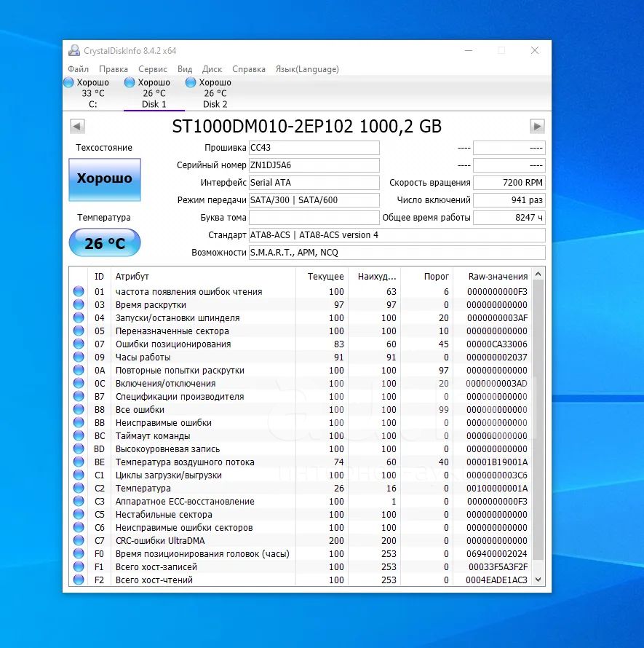
Task: Switch to the Disk 2 tab
Action: [x=215, y=93]
